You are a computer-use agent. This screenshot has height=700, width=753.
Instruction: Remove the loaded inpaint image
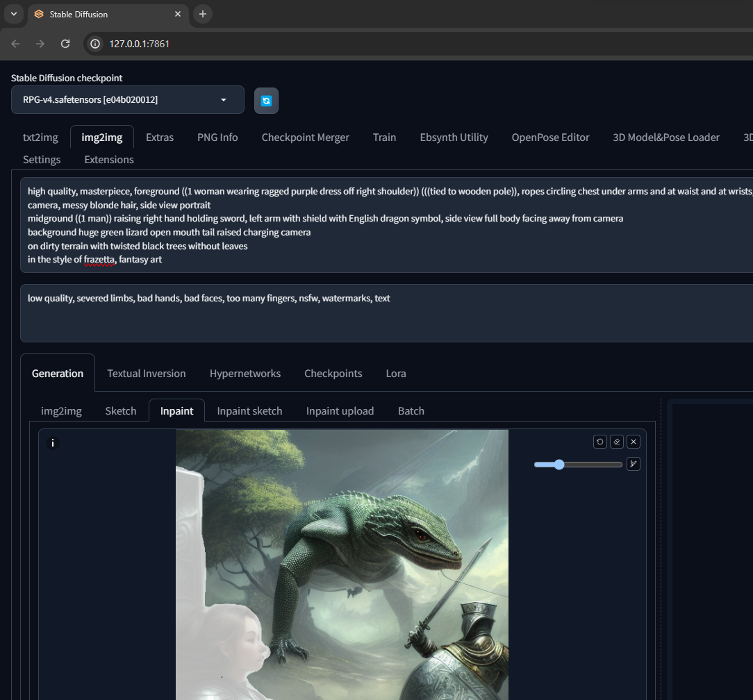[x=634, y=442]
